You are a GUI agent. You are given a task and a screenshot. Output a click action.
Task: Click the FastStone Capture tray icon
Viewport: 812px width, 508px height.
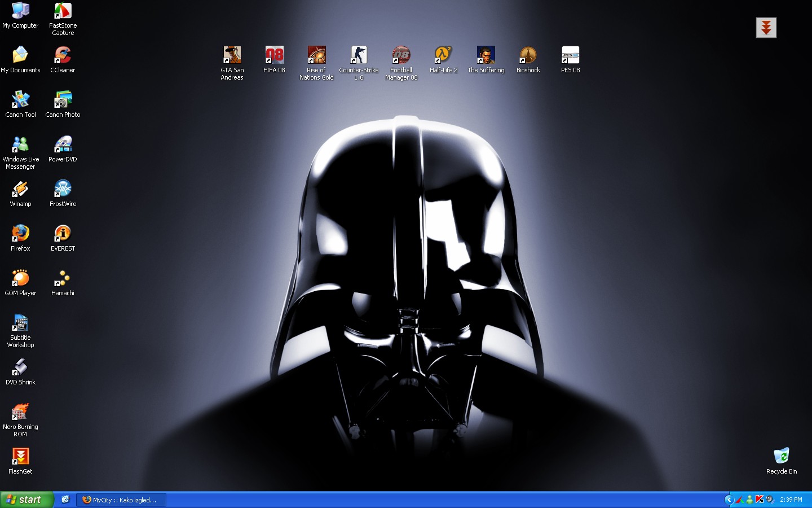coord(739,500)
